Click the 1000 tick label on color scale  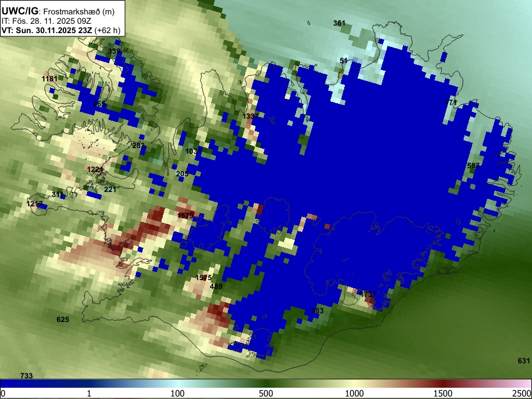coord(354,393)
